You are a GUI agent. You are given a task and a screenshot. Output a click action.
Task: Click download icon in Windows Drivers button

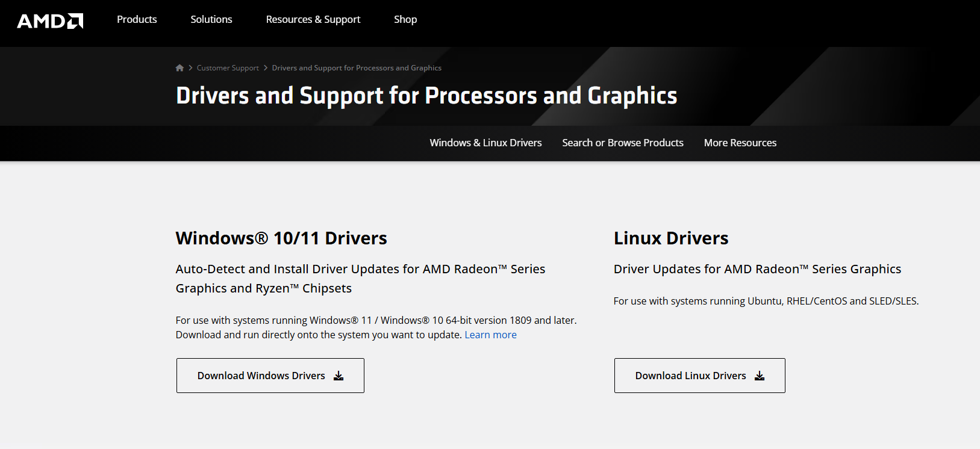(339, 376)
